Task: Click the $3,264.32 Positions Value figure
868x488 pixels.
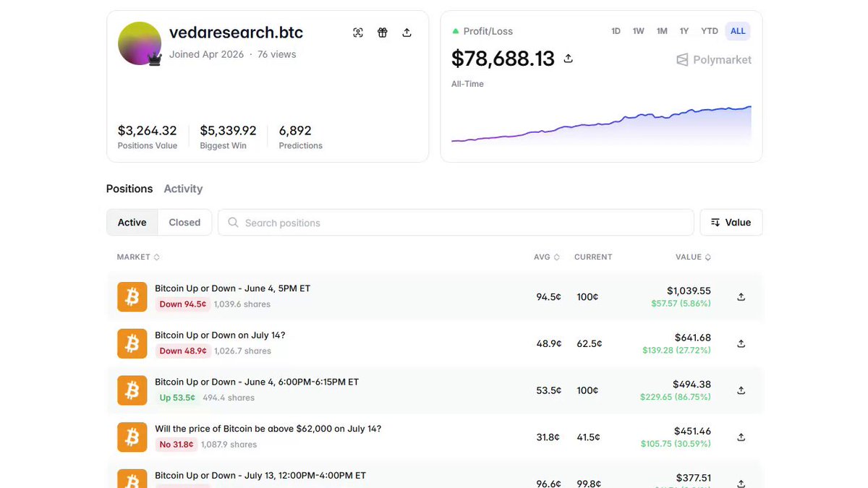Action: (148, 131)
